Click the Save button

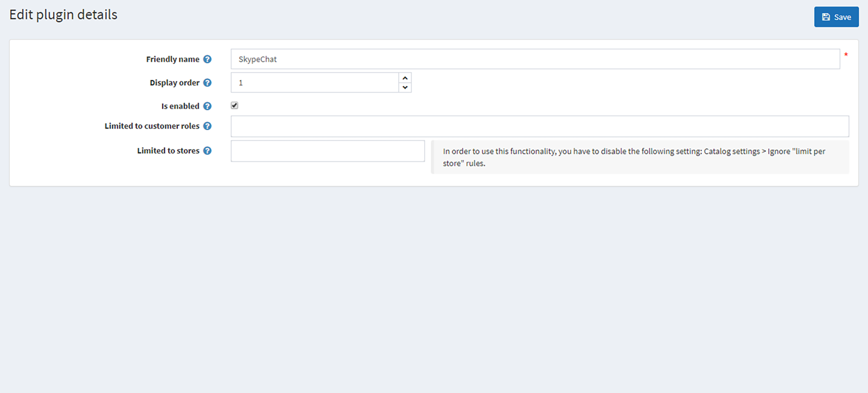click(836, 17)
